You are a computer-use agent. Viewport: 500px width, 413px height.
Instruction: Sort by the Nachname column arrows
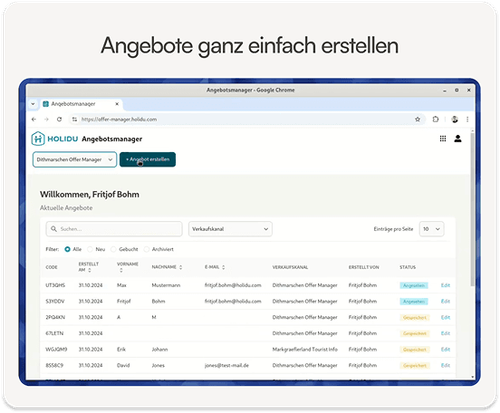[x=181, y=267]
